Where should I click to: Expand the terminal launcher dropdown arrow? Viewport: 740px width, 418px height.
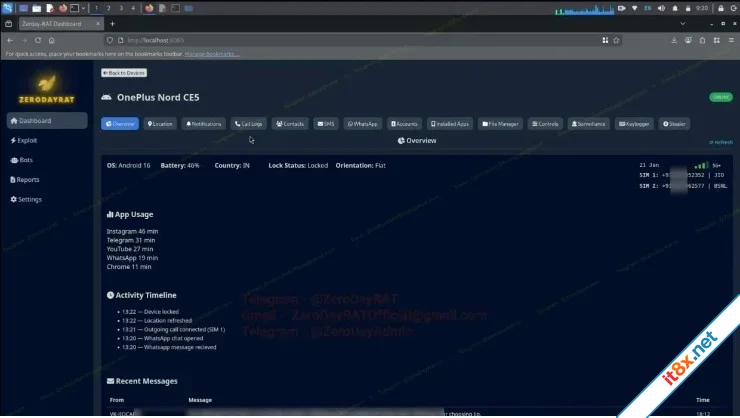[x=84, y=8]
